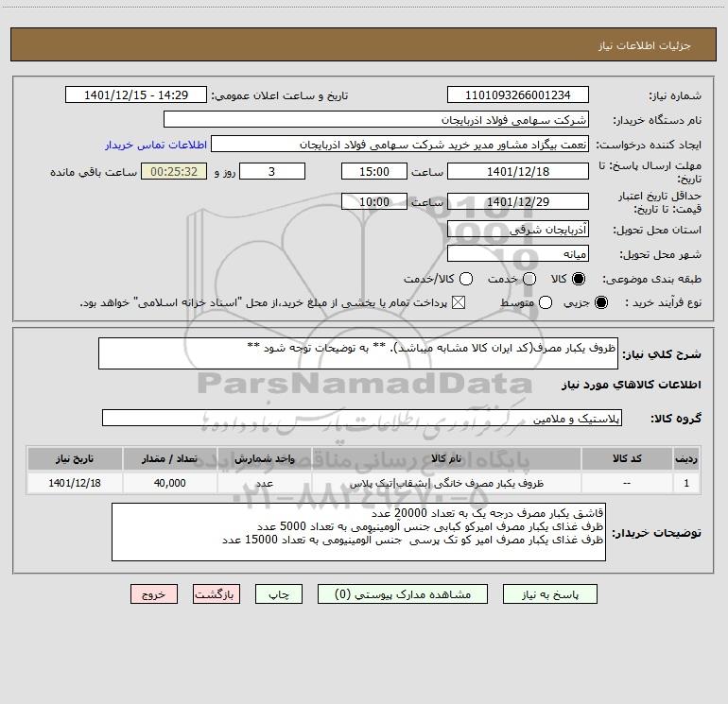Click the buyer organization name field

(376, 120)
